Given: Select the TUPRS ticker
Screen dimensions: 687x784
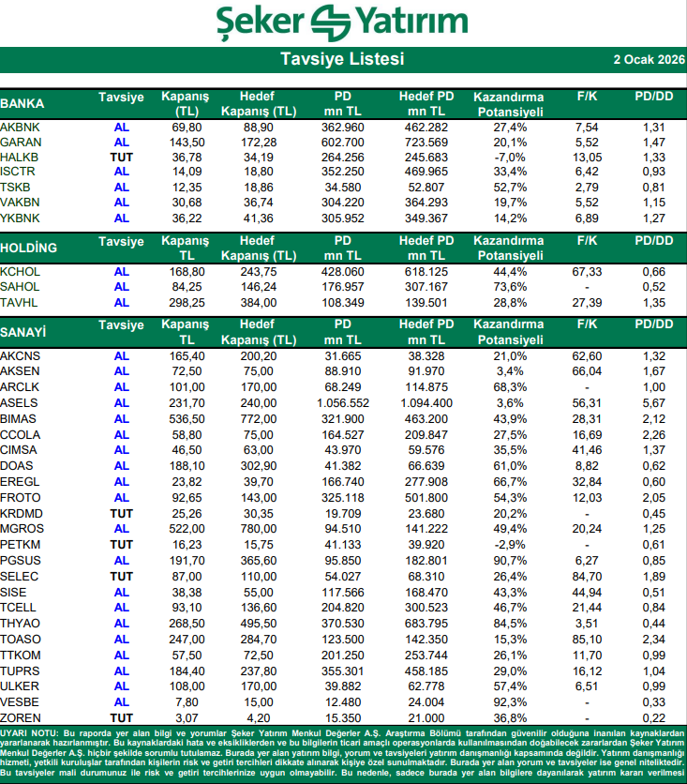Looking at the screenshot, I should (20, 671).
